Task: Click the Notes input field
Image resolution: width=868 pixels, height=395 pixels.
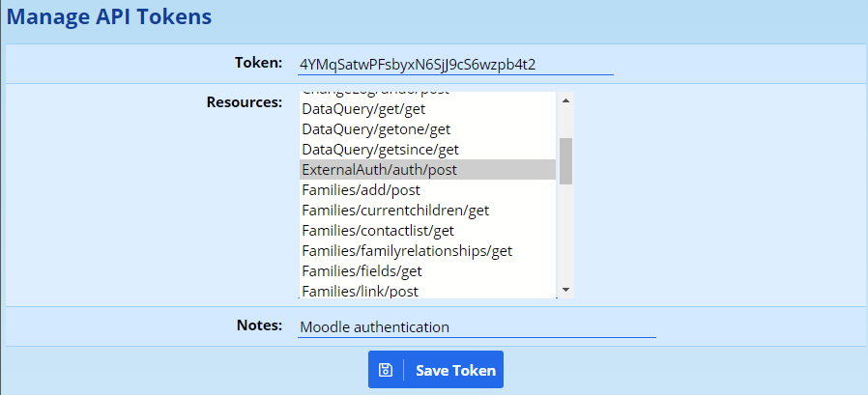Action: coord(477,326)
